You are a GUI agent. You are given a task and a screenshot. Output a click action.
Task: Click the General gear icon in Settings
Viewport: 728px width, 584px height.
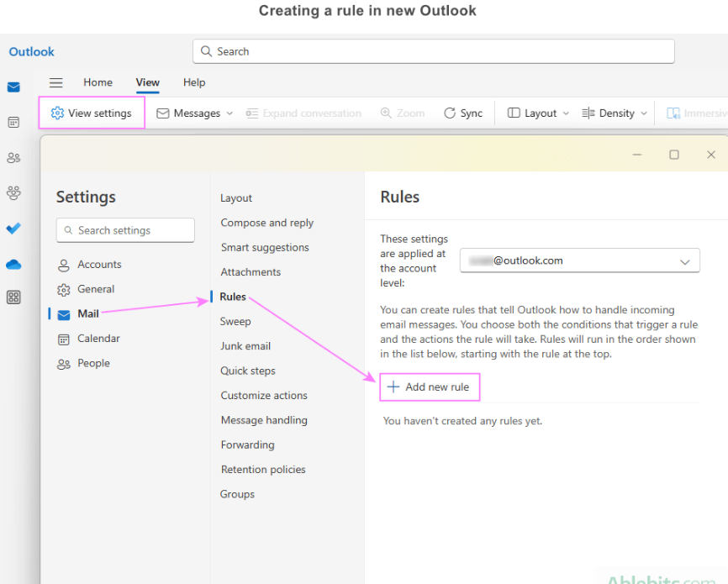64,290
